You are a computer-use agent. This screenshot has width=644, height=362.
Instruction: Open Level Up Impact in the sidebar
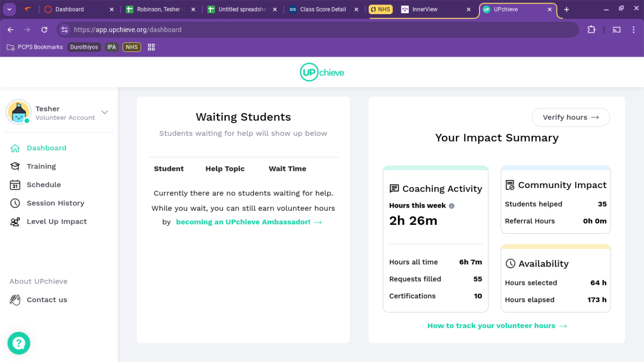[57, 221]
